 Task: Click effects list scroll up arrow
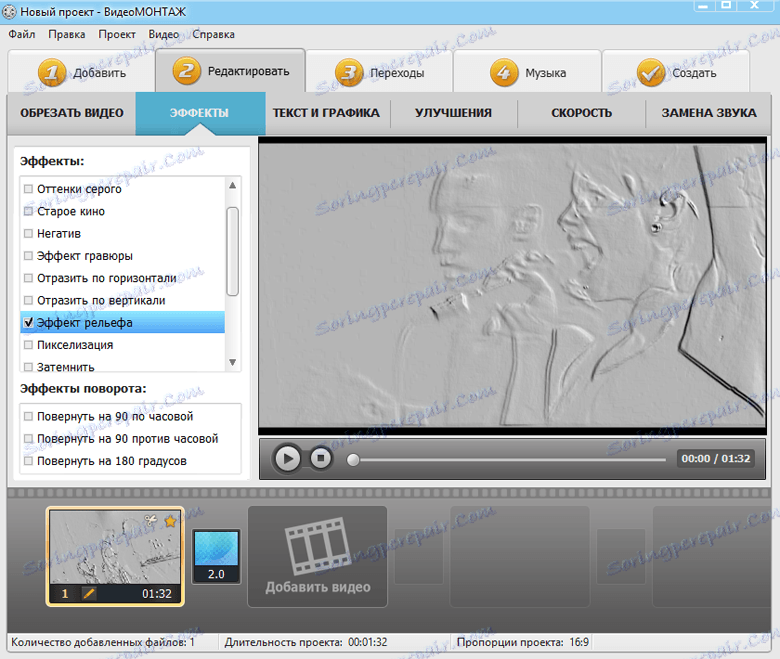tap(232, 186)
